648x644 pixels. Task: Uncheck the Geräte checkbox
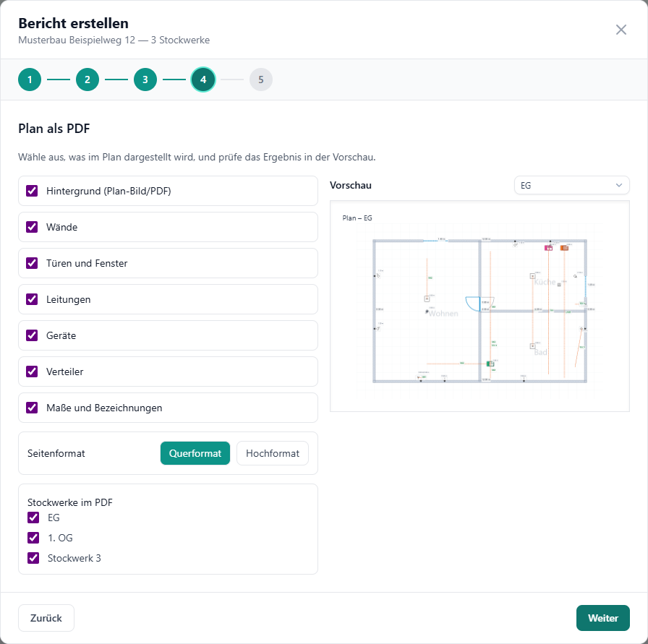point(32,335)
